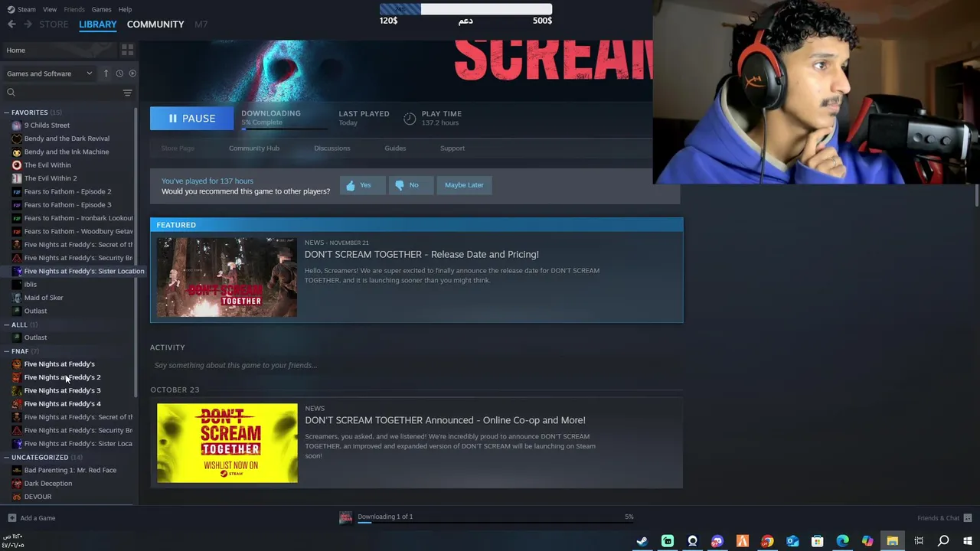Open the Games and Software dropdown
The height and width of the screenshot is (551, 980).
(x=49, y=73)
